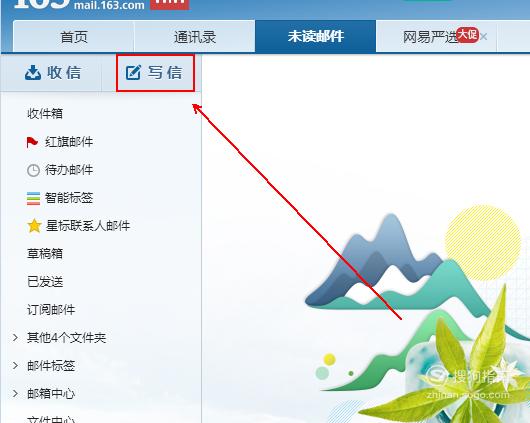530x423 pixels.
Task: Go to 已发送 sent folder
Action: coord(45,282)
